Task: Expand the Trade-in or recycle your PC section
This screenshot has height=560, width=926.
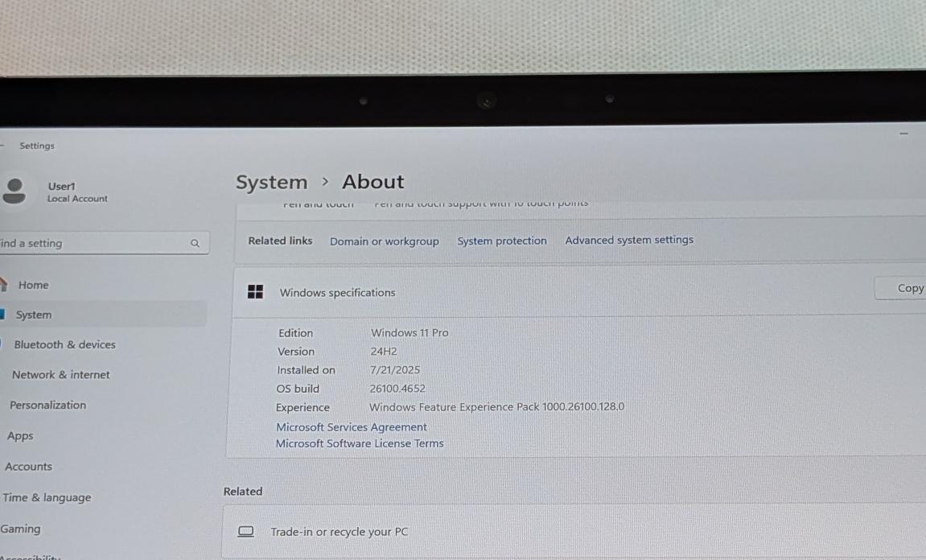Action: 563,532
